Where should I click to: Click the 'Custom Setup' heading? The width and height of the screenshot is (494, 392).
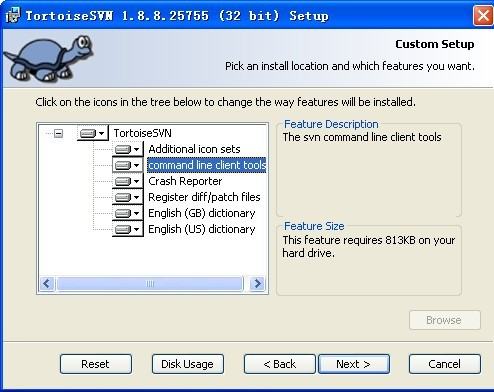tap(435, 44)
